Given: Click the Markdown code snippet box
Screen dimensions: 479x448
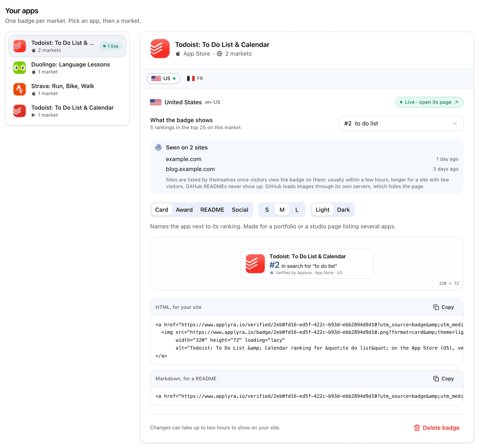Looking at the screenshot, I should pos(307,396).
